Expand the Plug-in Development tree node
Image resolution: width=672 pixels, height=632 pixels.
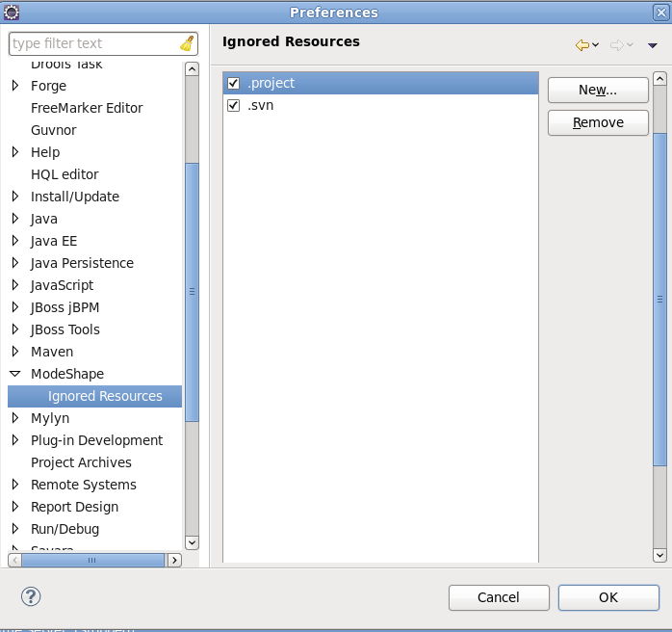pyautogui.click(x=15, y=440)
